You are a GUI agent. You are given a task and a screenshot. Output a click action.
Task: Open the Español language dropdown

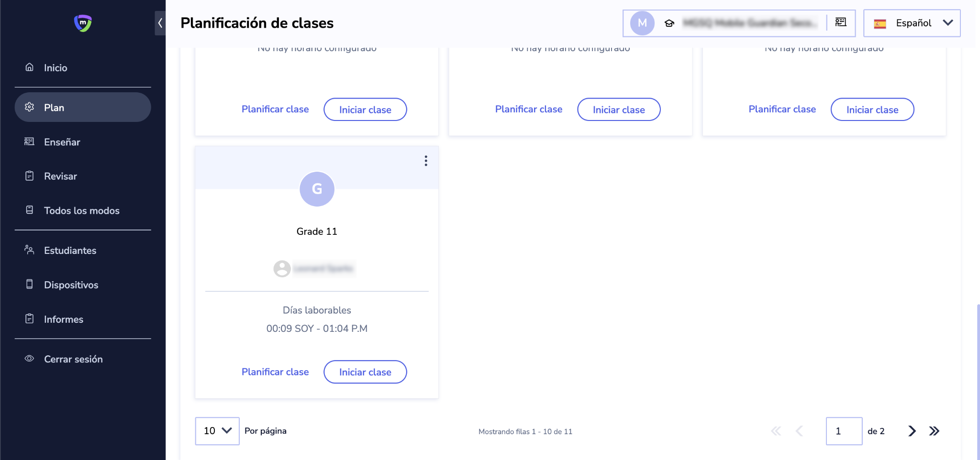(x=912, y=23)
